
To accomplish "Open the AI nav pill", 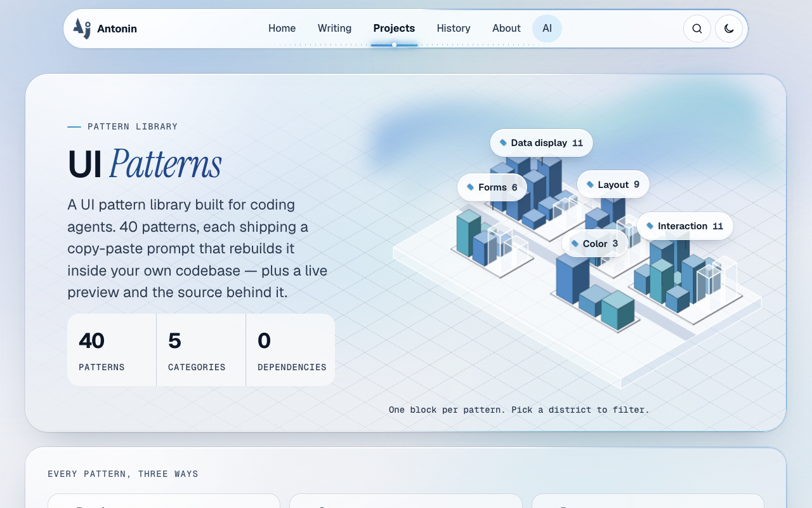I will (x=547, y=29).
